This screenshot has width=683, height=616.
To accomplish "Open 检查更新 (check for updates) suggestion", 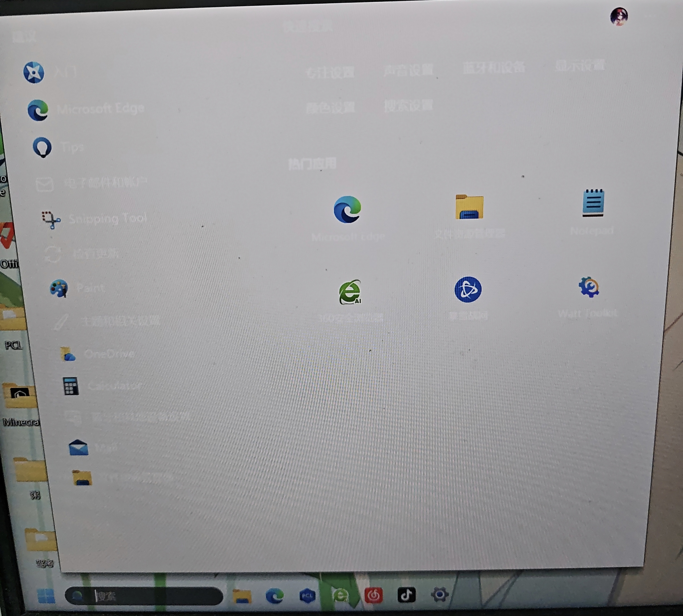I will (82, 254).
